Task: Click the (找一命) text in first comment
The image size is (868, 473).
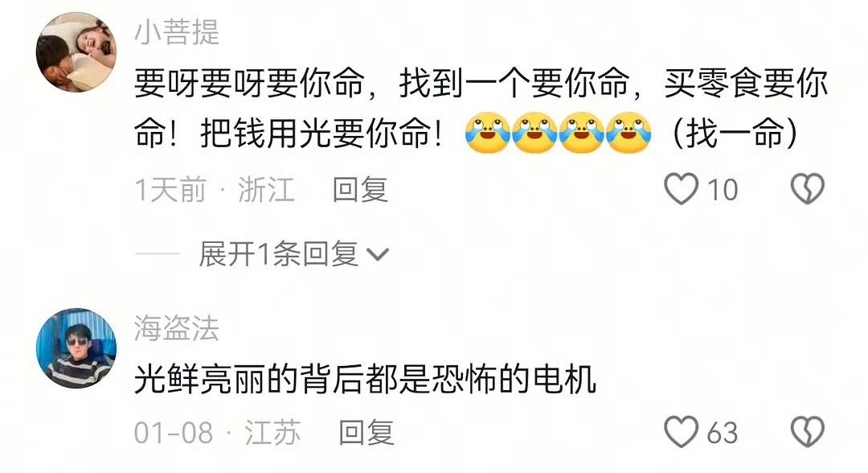Action: pyautogui.click(x=735, y=133)
